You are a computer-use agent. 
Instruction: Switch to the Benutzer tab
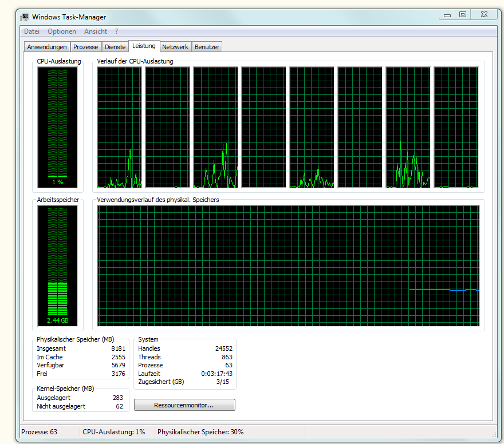207,47
